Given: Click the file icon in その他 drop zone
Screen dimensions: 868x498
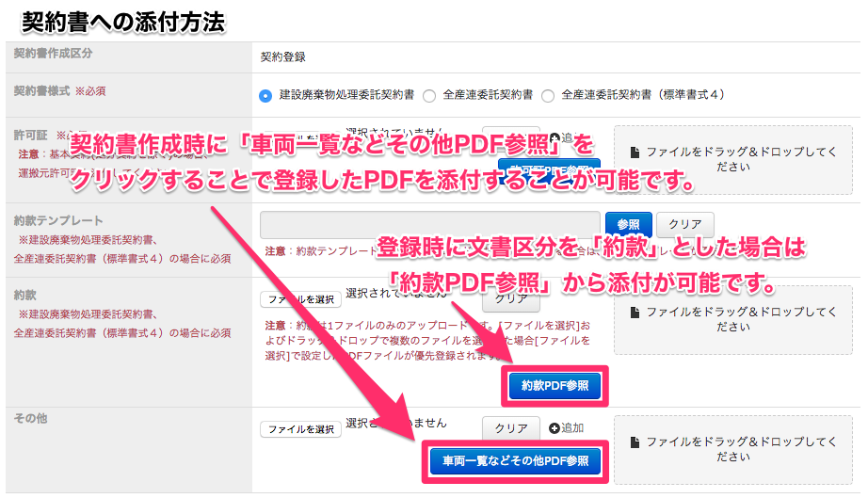Looking at the screenshot, I should 636,441.
